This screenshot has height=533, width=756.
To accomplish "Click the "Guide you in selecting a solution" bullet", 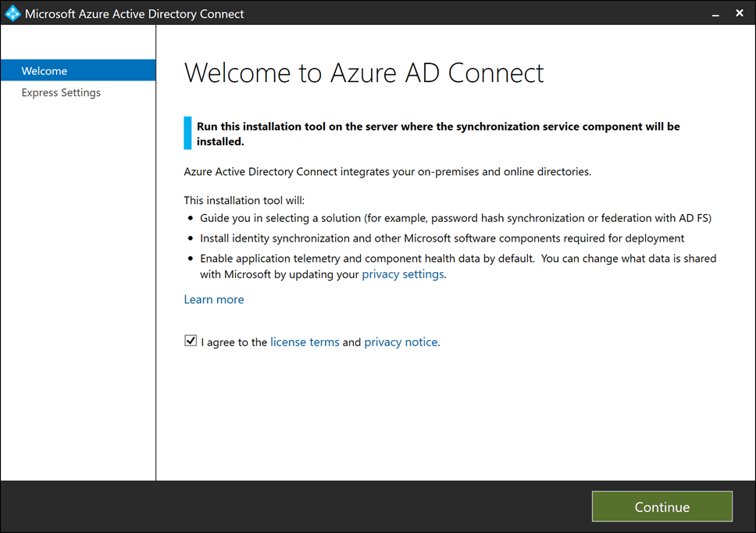I will click(x=455, y=218).
